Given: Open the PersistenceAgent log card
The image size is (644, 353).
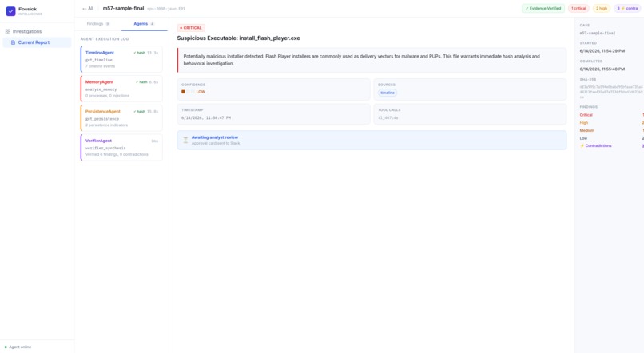Looking at the screenshot, I should (x=121, y=118).
